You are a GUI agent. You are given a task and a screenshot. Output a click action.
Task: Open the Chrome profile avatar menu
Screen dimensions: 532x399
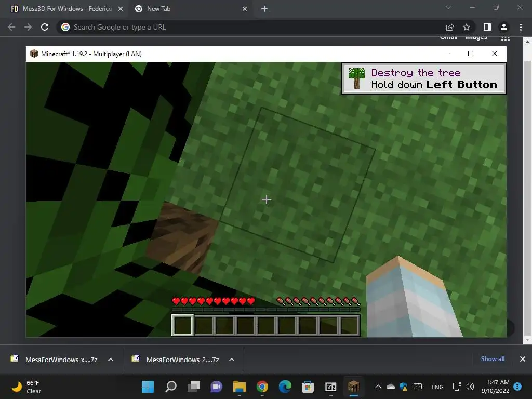click(x=504, y=27)
